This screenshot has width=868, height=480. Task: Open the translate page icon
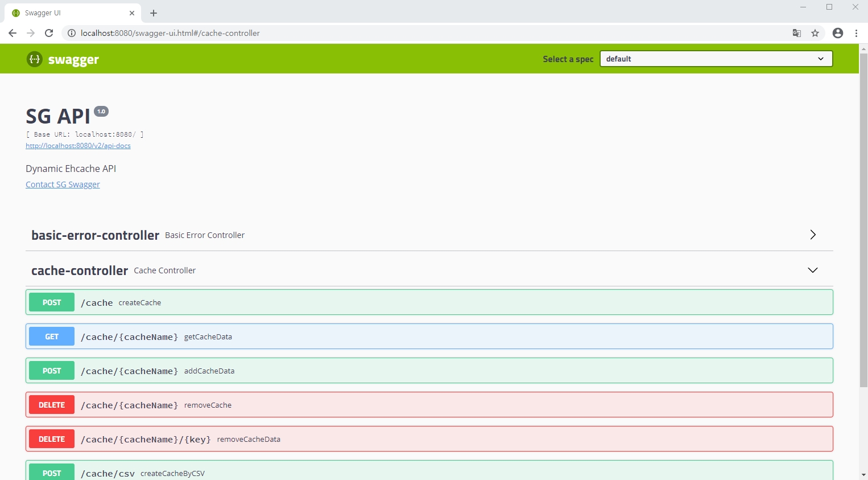(797, 33)
